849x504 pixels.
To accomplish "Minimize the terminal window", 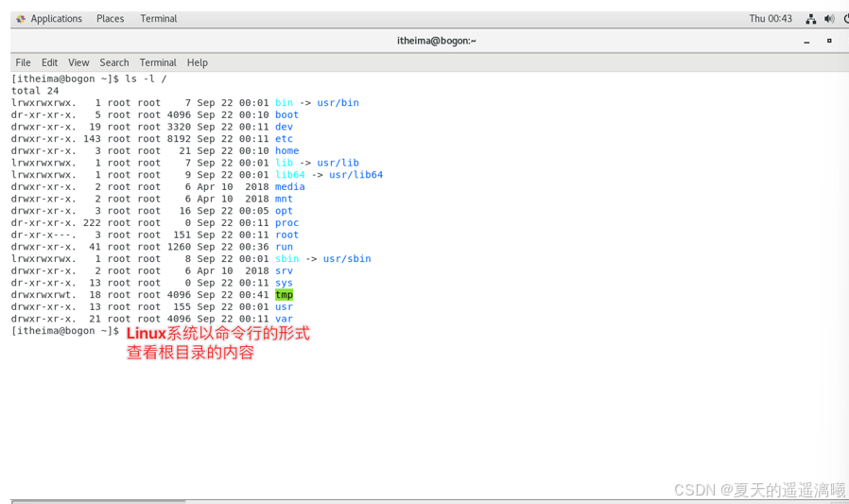I will [806, 42].
